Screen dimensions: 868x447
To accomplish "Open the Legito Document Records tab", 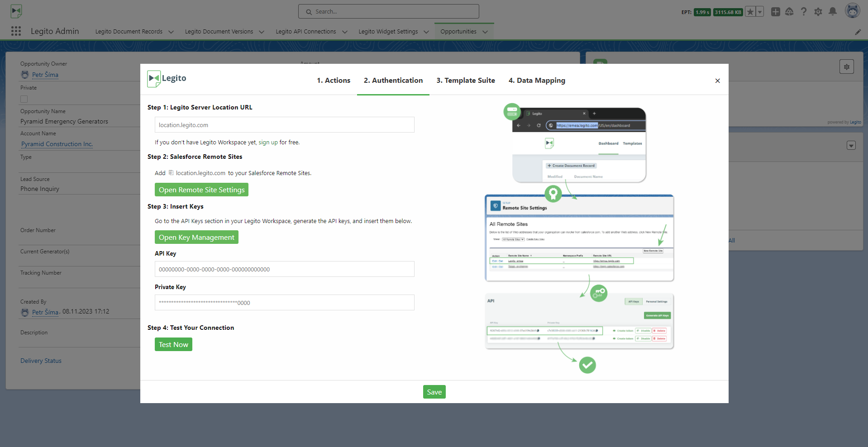I will click(129, 32).
